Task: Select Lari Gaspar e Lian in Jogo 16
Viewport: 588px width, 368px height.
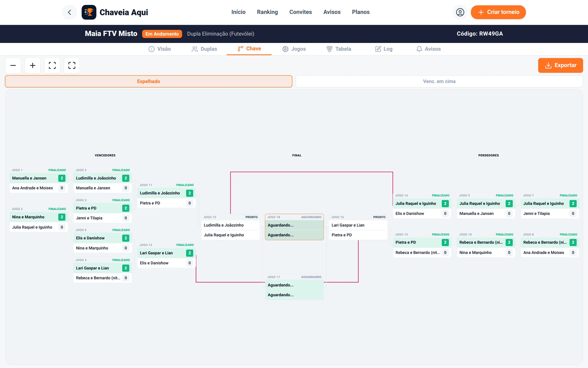Action: coord(358,225)
